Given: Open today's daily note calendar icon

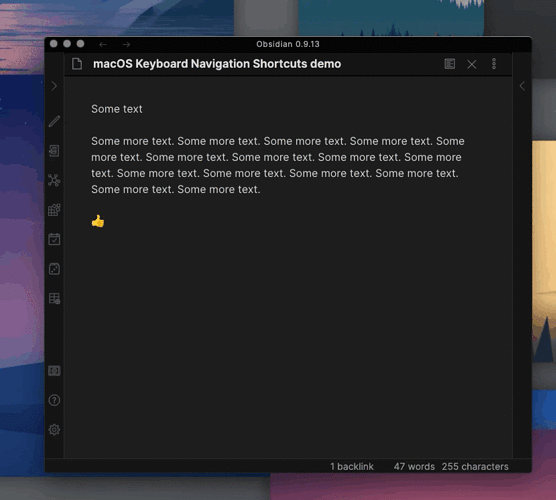Looking at the screenshot, I should (x=54, y=239).
